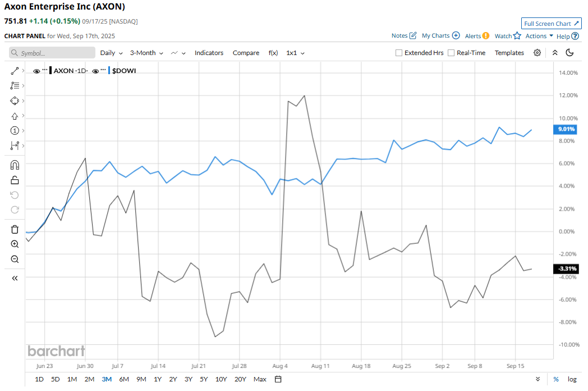Enable the Real-Time checkbox

coord(451,53)
